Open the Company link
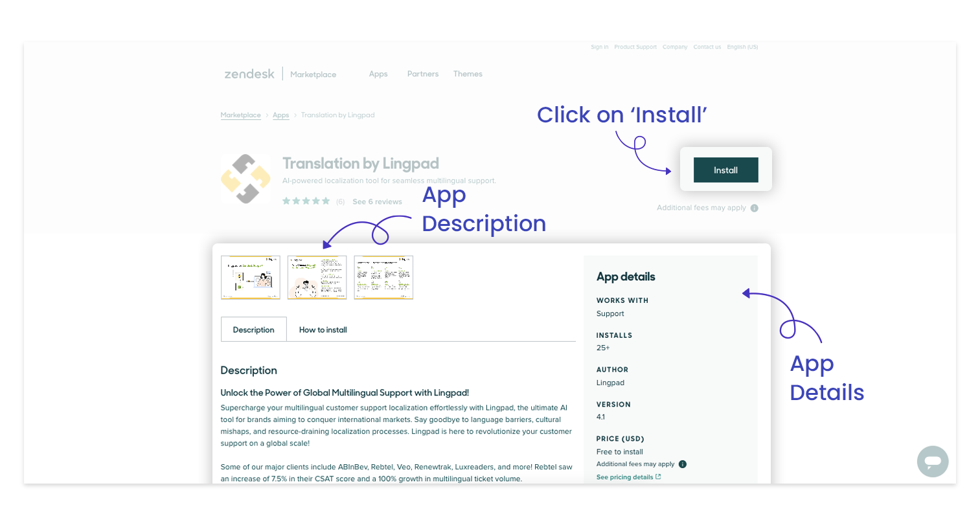This screenshot has height=525, width=980. pyautogui.click(x=675, y=47)
